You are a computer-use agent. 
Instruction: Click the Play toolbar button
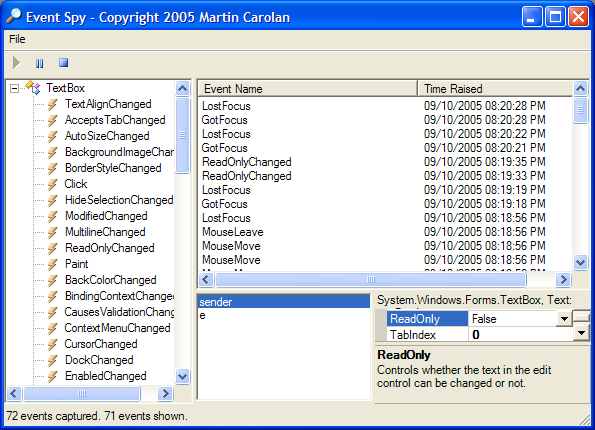click(x=16, y=63)
